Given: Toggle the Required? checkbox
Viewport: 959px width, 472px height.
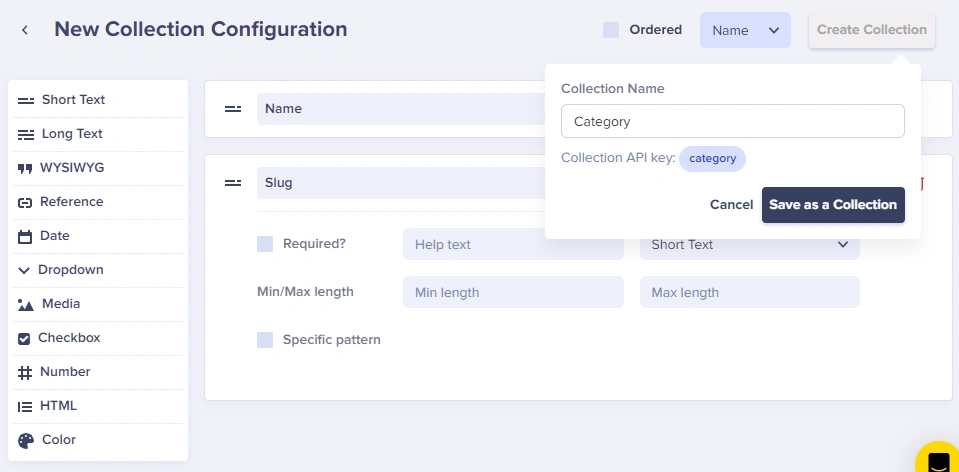Looking at the screenshot, I should pos(265,243).
